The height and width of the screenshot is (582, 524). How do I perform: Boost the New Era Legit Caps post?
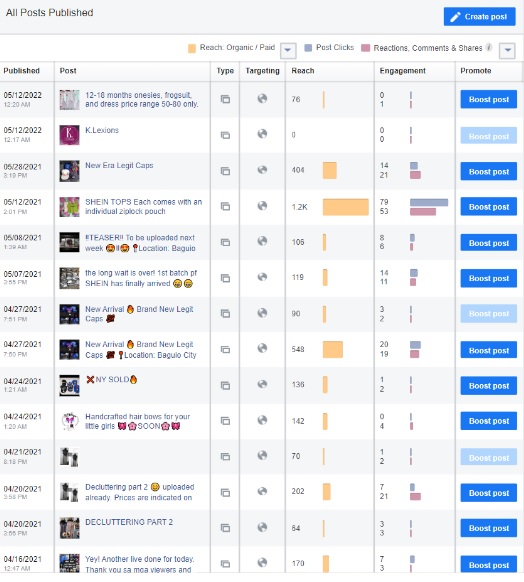tap(489, 171)
